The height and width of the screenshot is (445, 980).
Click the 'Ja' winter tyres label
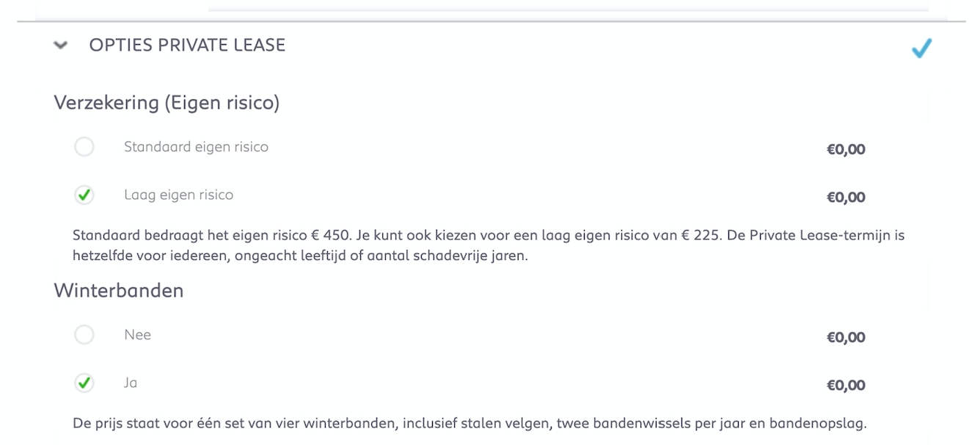tap(131, 383)
